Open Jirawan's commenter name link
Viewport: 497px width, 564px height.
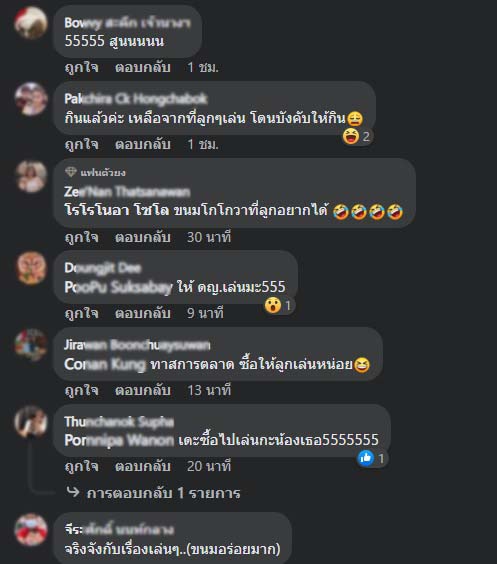coord(137,345)
